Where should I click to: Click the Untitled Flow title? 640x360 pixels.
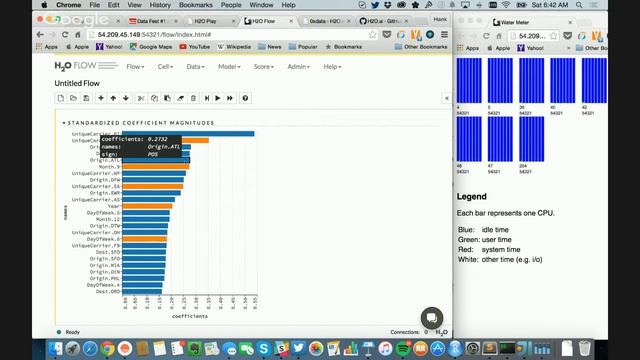click(x=77, y=83)
